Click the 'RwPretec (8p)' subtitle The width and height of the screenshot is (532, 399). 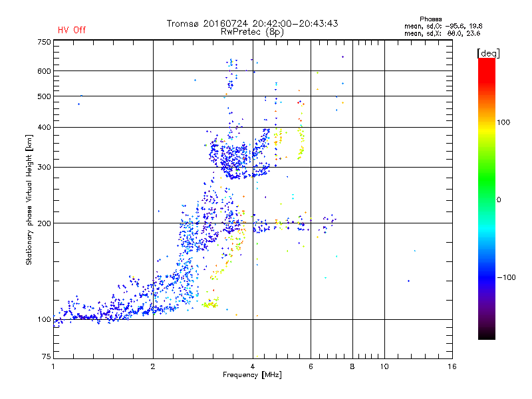coord(252,32)
